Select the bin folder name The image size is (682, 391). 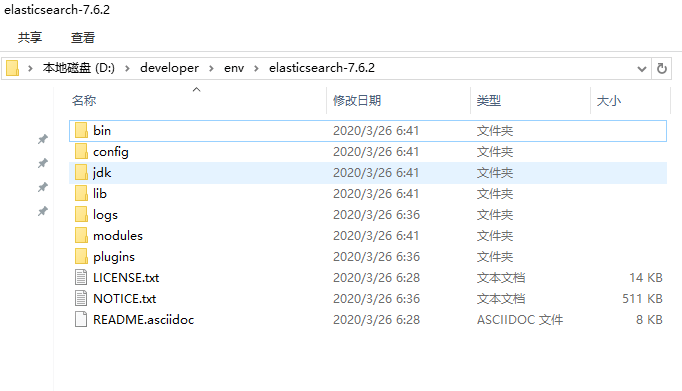(102, 130)
